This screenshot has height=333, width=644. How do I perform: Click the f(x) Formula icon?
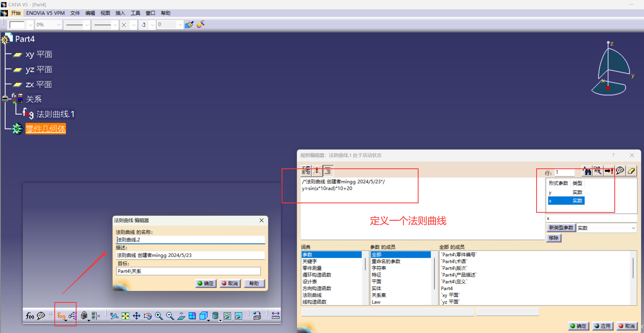[x=29, y=316]
